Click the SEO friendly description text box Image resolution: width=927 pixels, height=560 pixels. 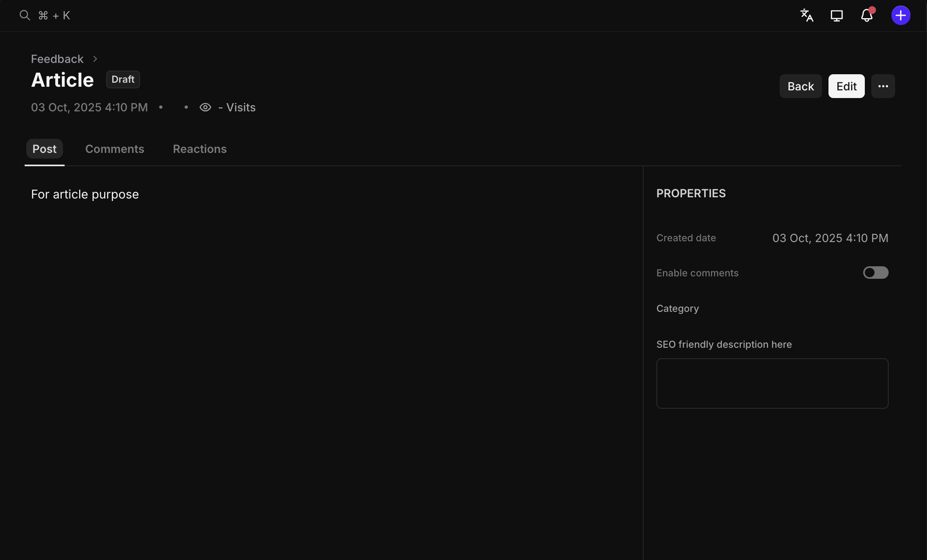tap(772, 383)
